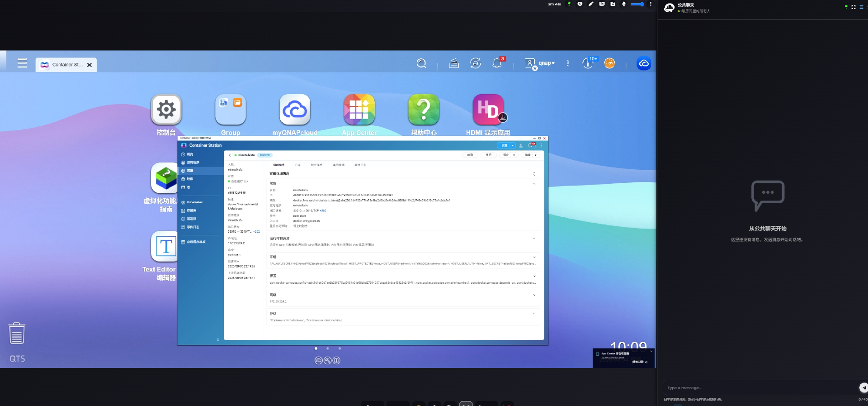Open Repositories in Container Station sidebar
Screen dimensions: 868x406
click(201, 210)
